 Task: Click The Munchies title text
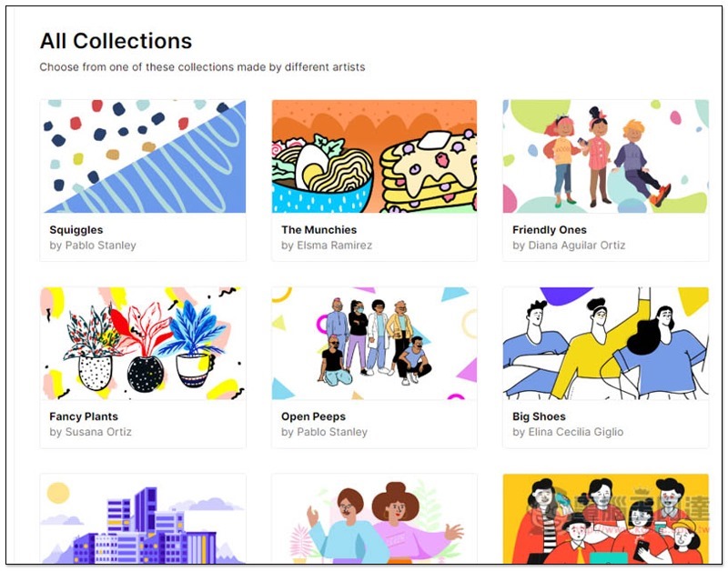[319, 230]
